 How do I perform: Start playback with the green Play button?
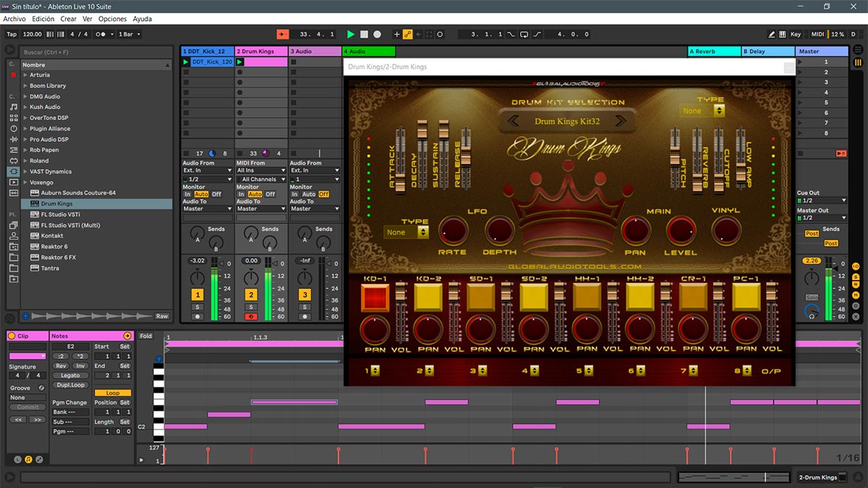(x=351, y=34)
